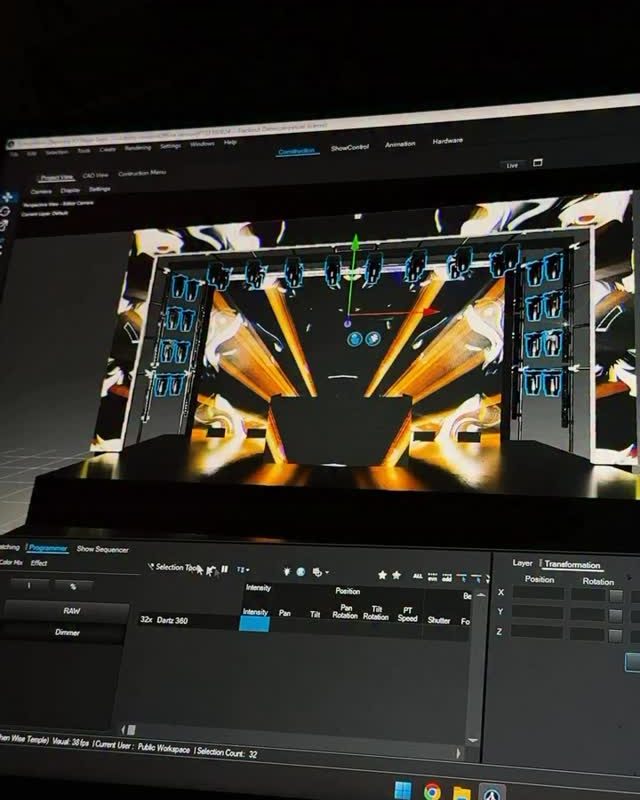Click the Shutter column header
Image resolution: width=640 pixels, height=800 pixels.
coord(438,620)
